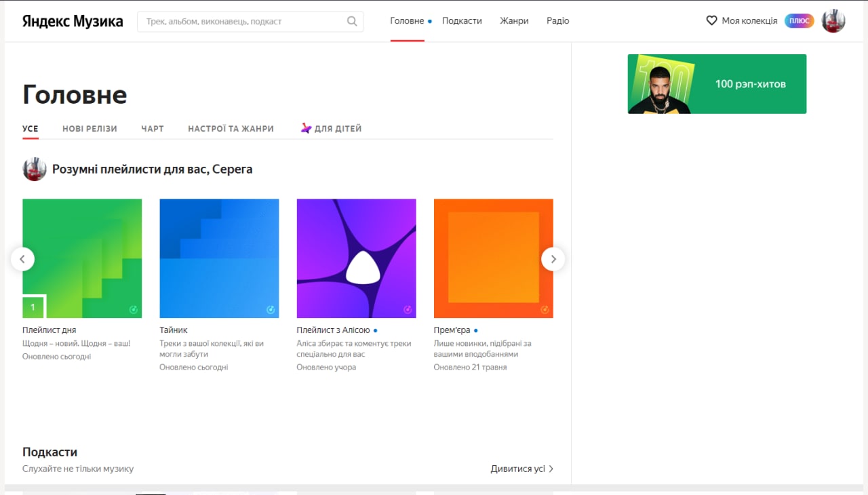Viewport: 868px width, 495px height.
Task: Open the 100 рэп-хитов banner
Action: 717,84
